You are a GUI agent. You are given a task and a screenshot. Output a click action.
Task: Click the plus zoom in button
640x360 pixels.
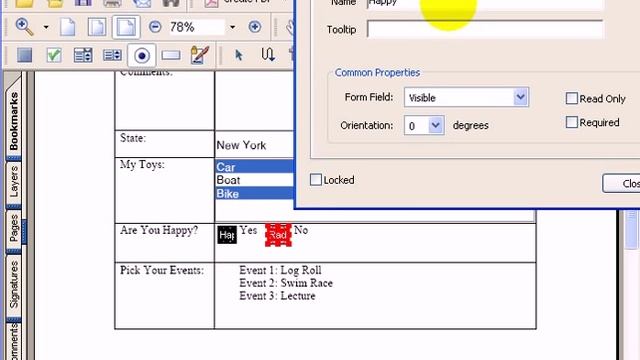[255, 27]
